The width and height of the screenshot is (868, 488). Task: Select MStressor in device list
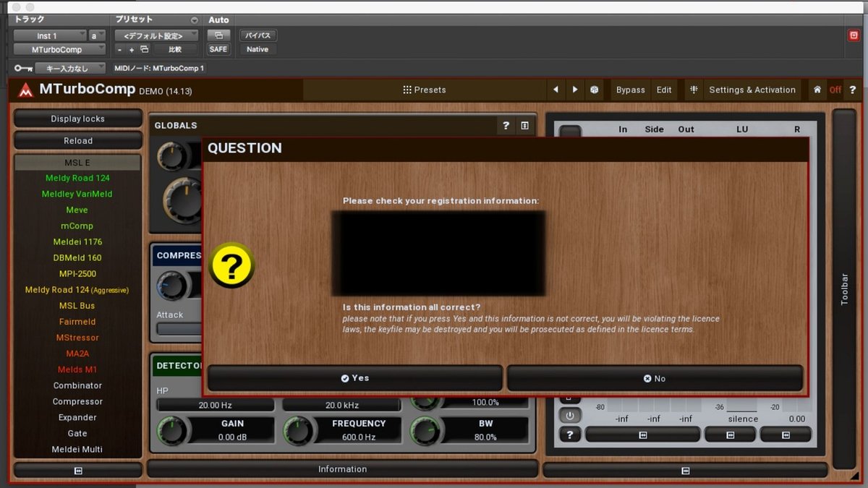coord(77,338)
